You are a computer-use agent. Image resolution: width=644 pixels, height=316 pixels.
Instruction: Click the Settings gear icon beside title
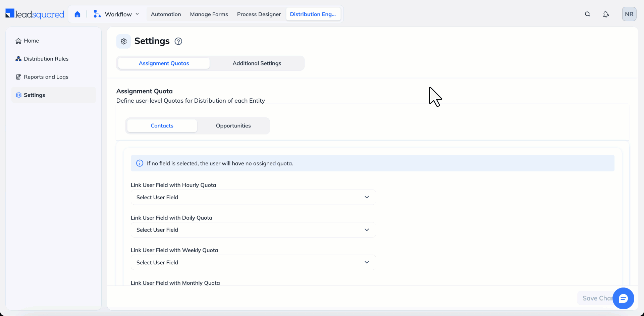tap(123, 41)
